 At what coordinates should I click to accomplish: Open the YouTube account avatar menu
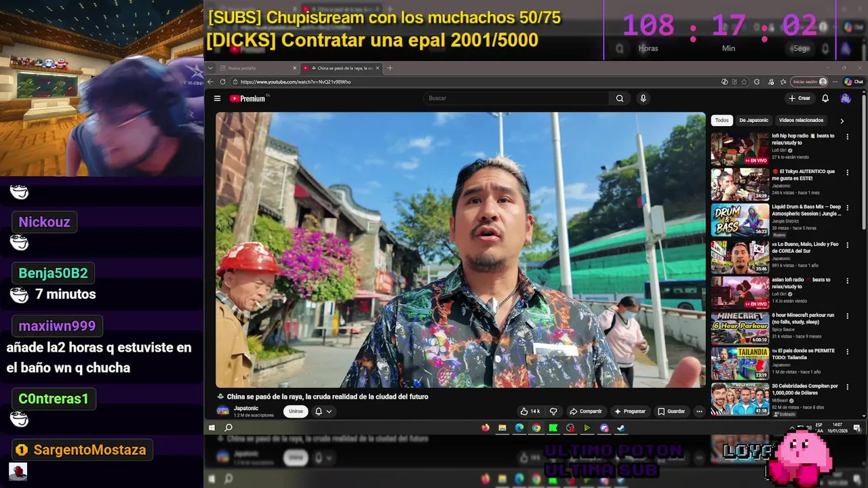point(845,98)
